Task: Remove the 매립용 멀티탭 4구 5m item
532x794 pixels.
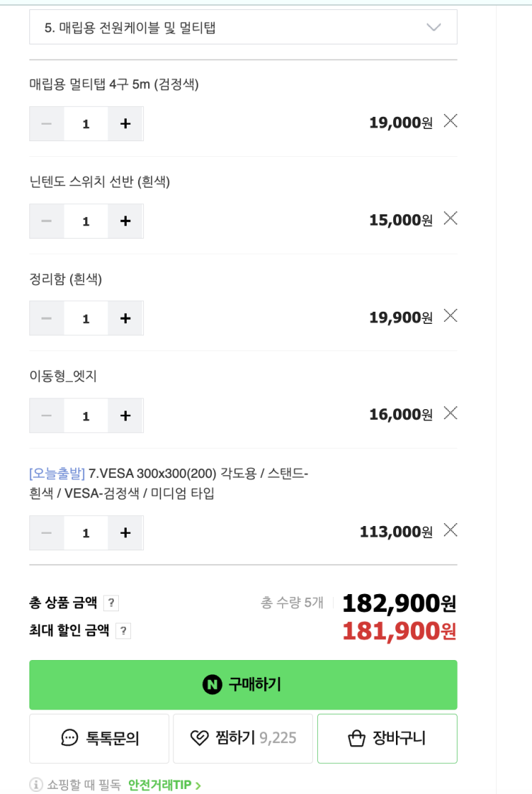Action: click(450, 121)
